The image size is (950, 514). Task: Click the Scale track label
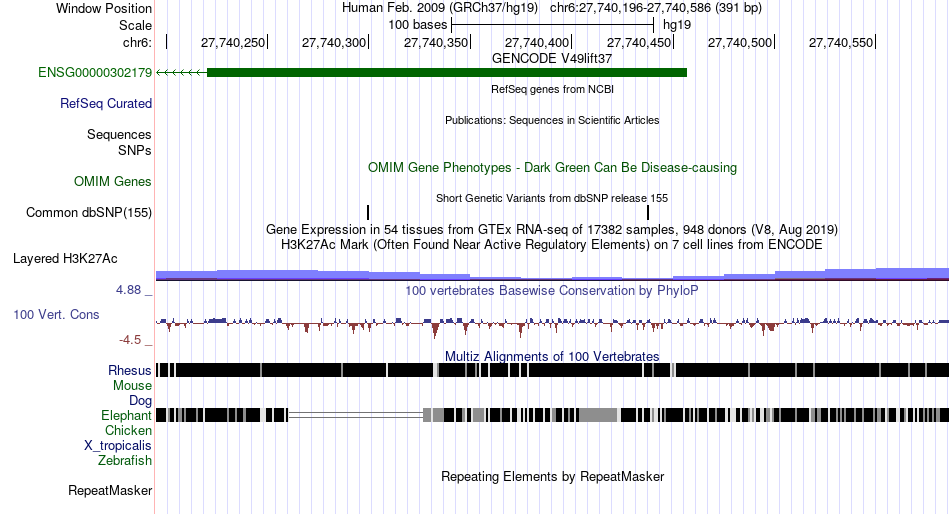pos(135,25)
